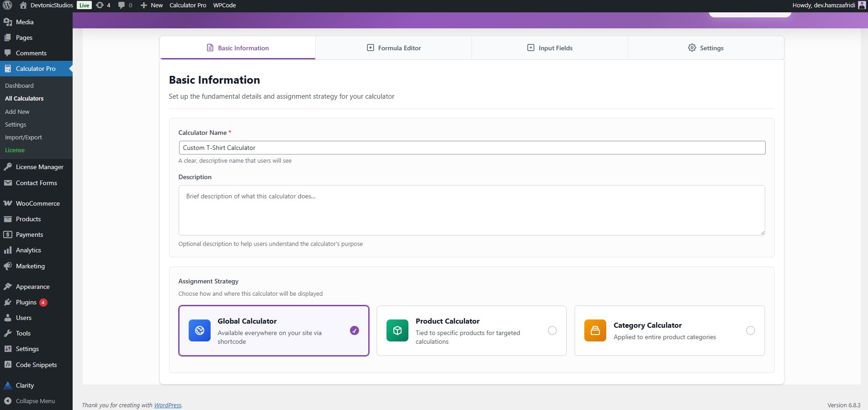Click the user avatar in top-right corner
This screenshot has height=410, width=868.
point(862,5)
